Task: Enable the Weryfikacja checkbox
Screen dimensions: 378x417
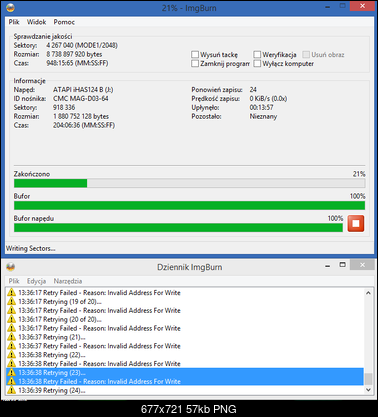Action: click(x=257, y=54)
